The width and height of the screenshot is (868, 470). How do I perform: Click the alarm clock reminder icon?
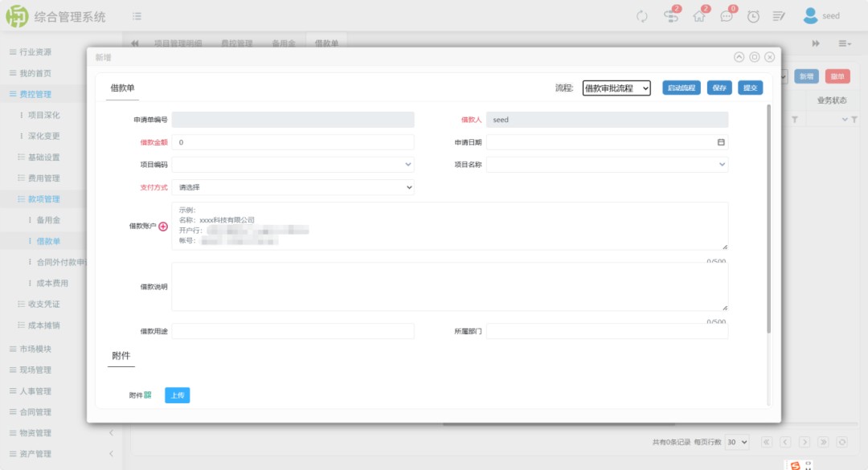tap(753, 16)
